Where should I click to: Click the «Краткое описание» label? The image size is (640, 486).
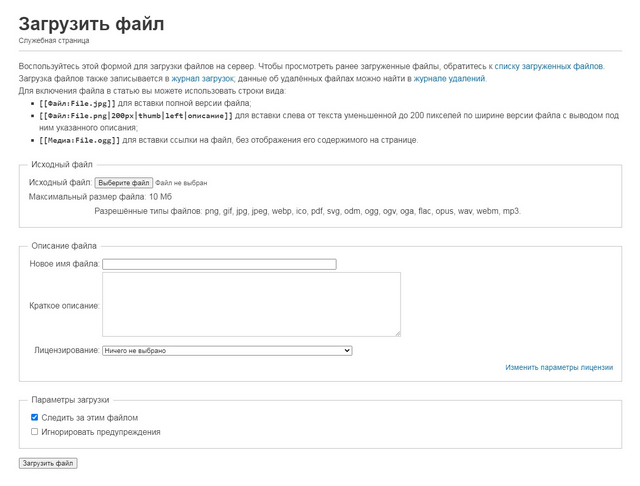coord(64,306)
